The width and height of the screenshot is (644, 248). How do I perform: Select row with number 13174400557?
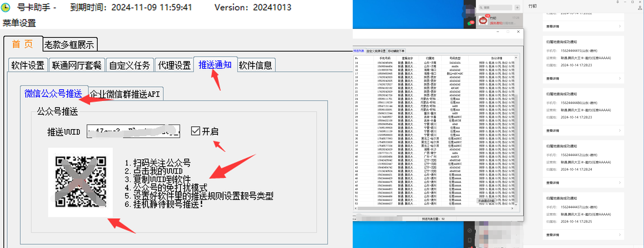[x=434, y=117]
